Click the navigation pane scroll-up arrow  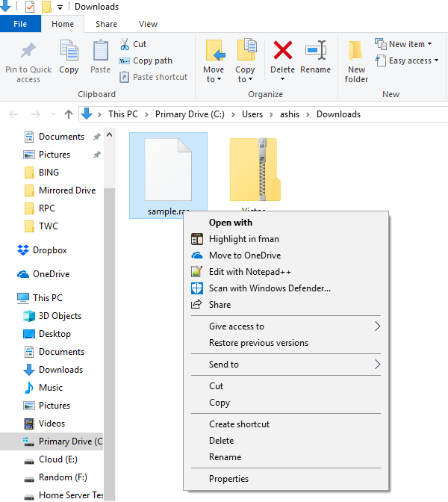110,134
